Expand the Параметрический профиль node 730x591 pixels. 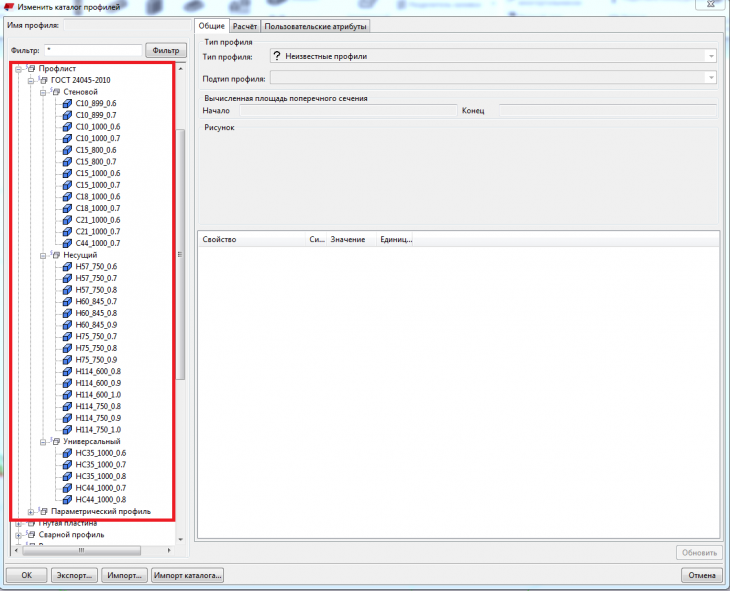[30, 512]
